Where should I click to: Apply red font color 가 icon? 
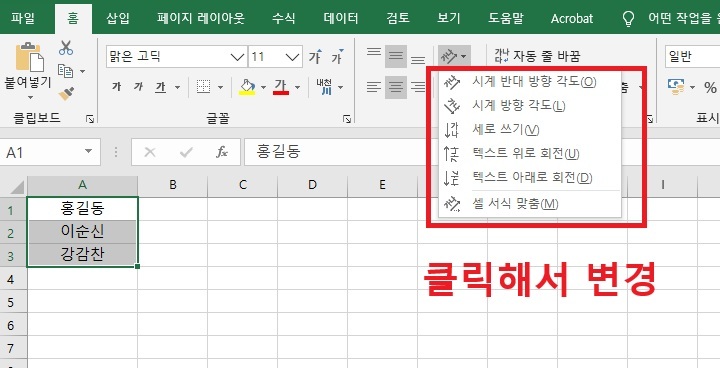coord(281,86)
